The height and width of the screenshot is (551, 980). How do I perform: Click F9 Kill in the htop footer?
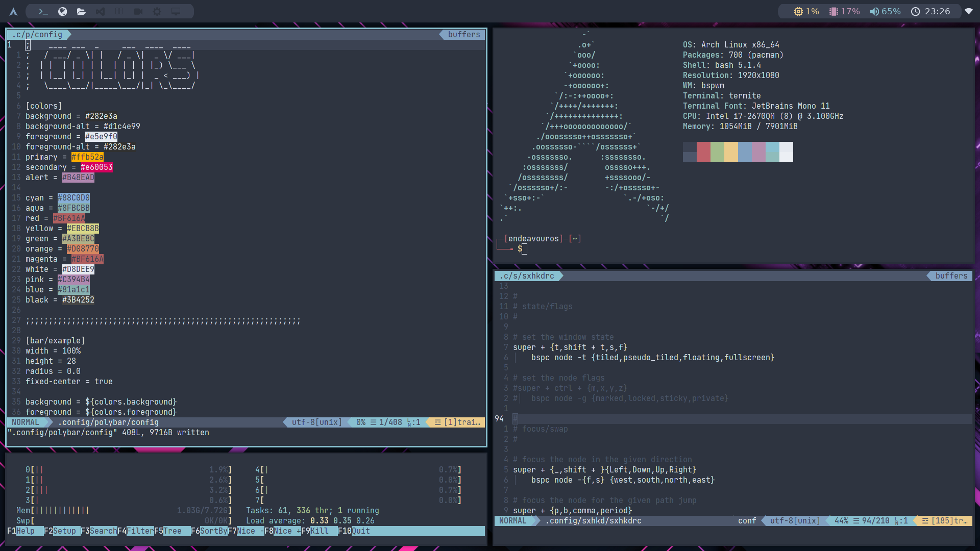[x=320, y=531]
